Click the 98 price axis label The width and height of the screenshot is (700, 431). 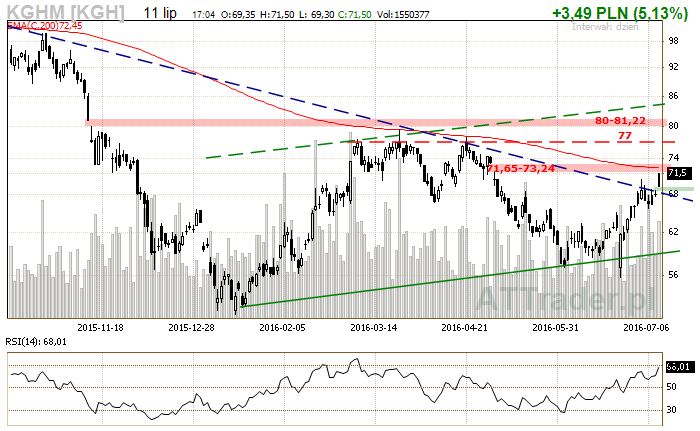coord(673,41)
